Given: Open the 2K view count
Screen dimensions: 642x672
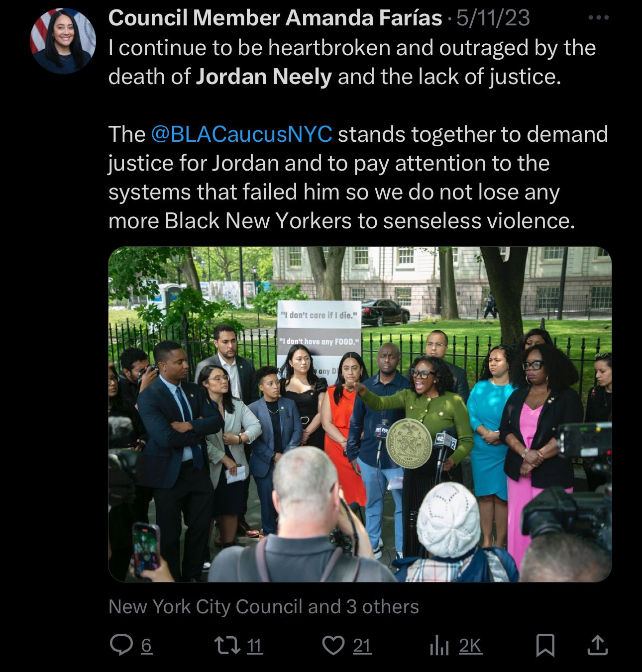Looking at the screenshot, I should pyautogui.click(x=470, y=646).
